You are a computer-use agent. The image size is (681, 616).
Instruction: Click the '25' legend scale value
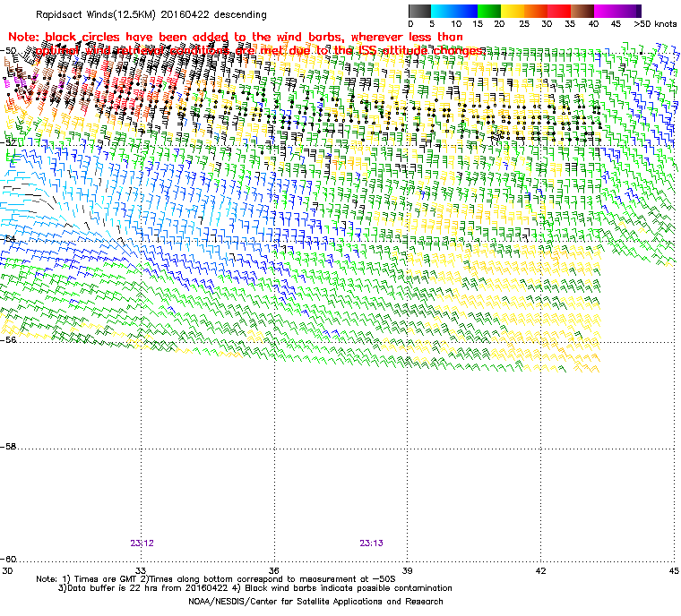524,24
